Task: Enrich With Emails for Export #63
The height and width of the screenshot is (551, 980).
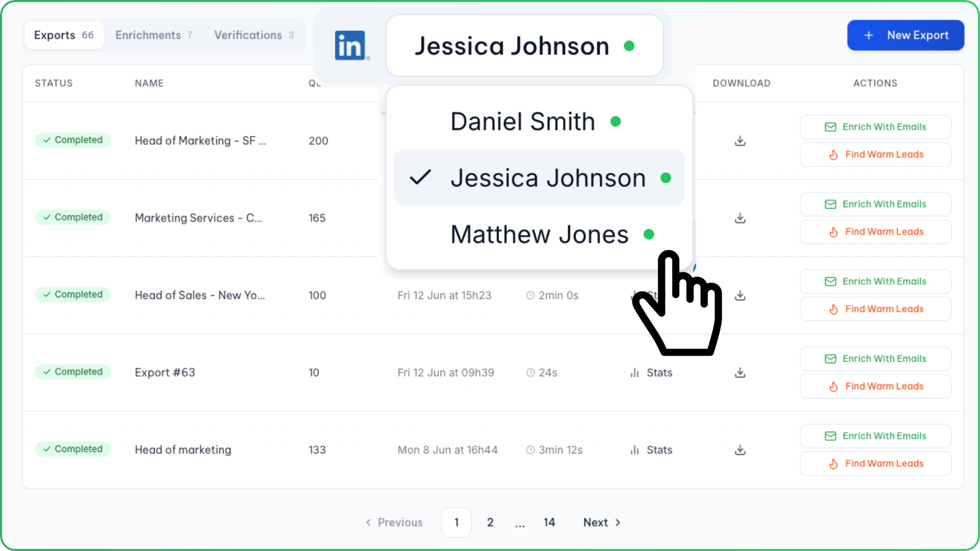Action: tap(875, 359)
